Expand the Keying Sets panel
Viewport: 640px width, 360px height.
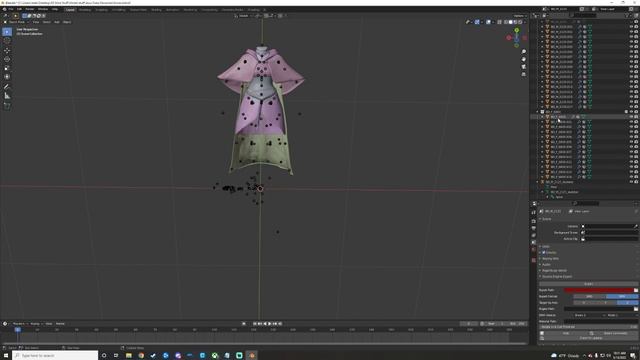coord(550,259)
